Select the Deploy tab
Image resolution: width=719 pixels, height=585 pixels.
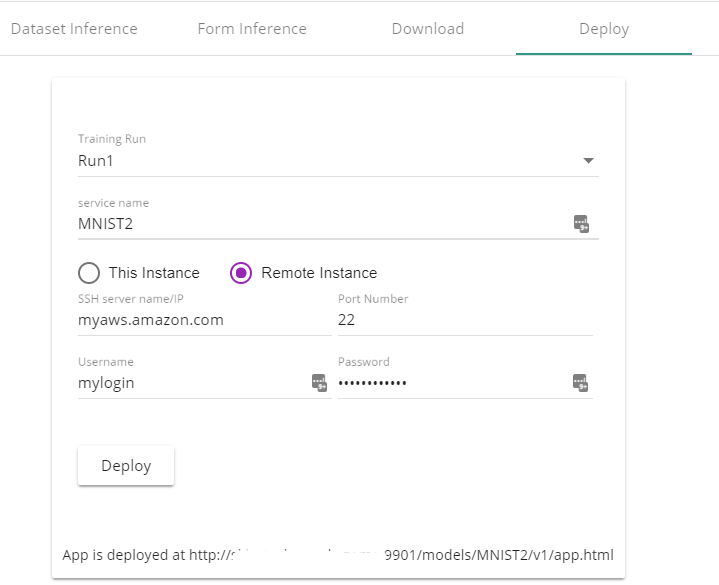(x=603, y=29)
